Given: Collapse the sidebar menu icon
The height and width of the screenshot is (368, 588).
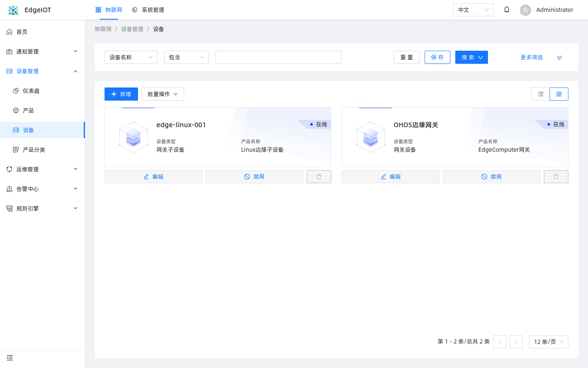Looking at the screenshot, I should [x=10, y=358].
